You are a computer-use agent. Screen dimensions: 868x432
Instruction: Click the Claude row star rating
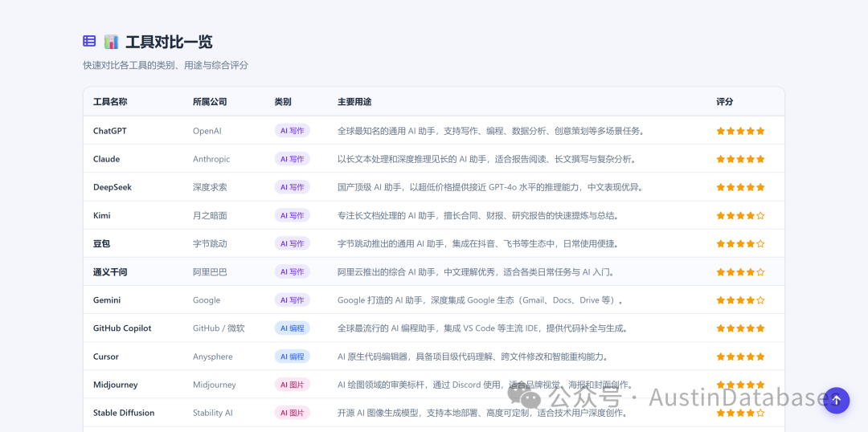(x=740, y=159)
